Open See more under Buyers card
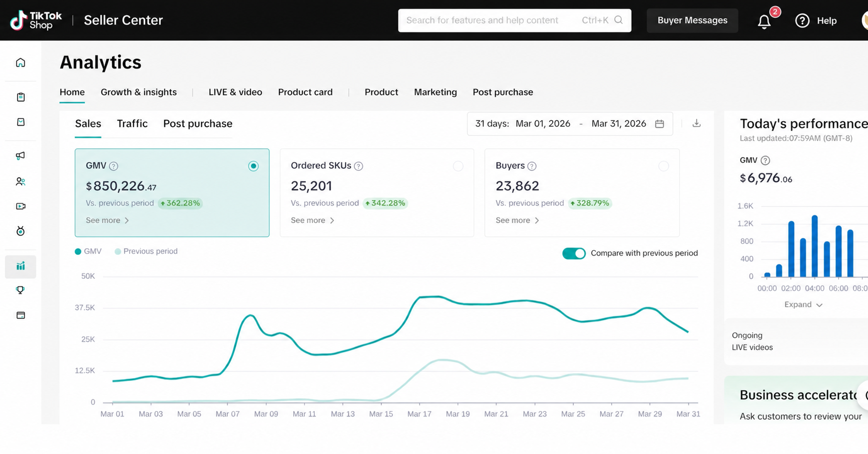 pos(517,220)
